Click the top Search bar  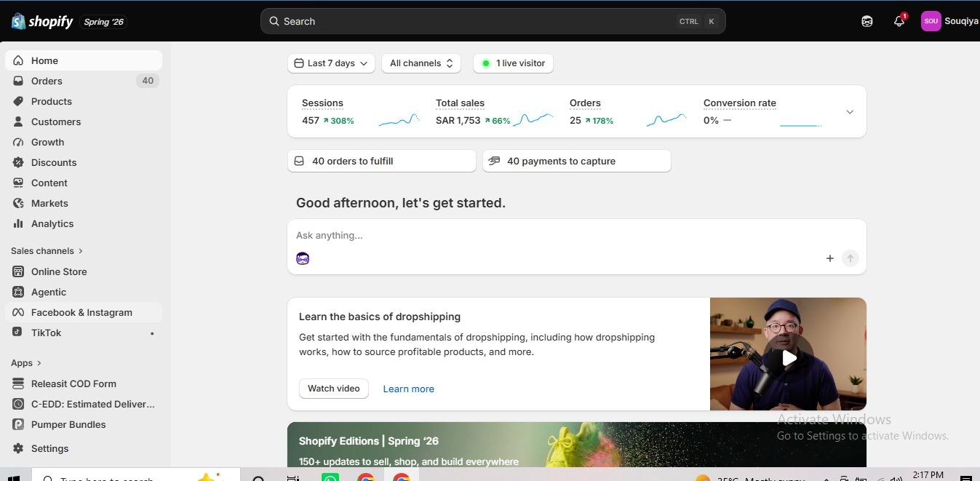[493, 21]
